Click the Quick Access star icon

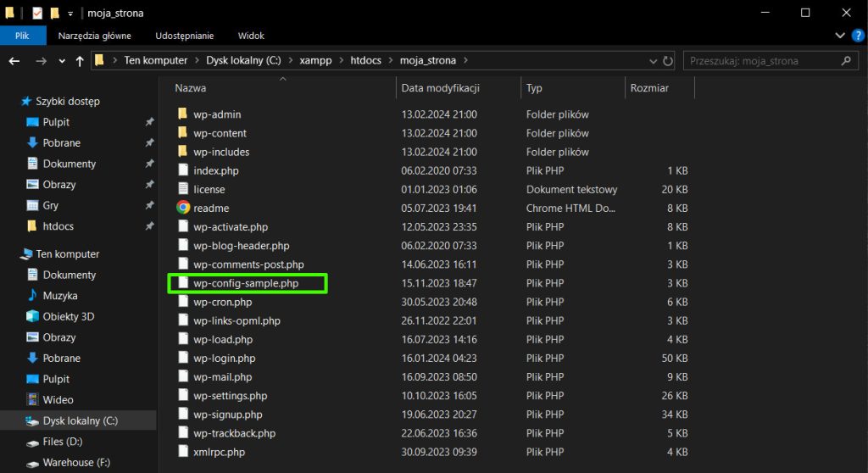(x=26, y=101)
